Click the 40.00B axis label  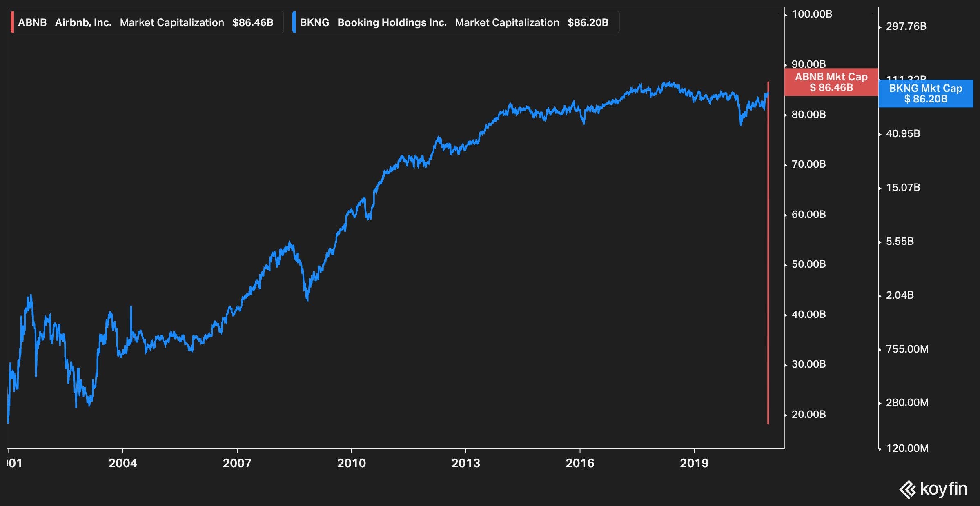808,314
